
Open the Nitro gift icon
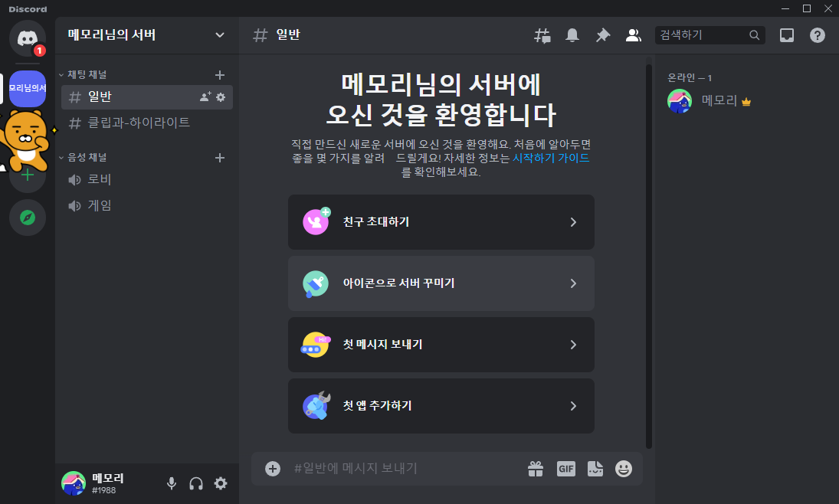click(x=535, y=469)
